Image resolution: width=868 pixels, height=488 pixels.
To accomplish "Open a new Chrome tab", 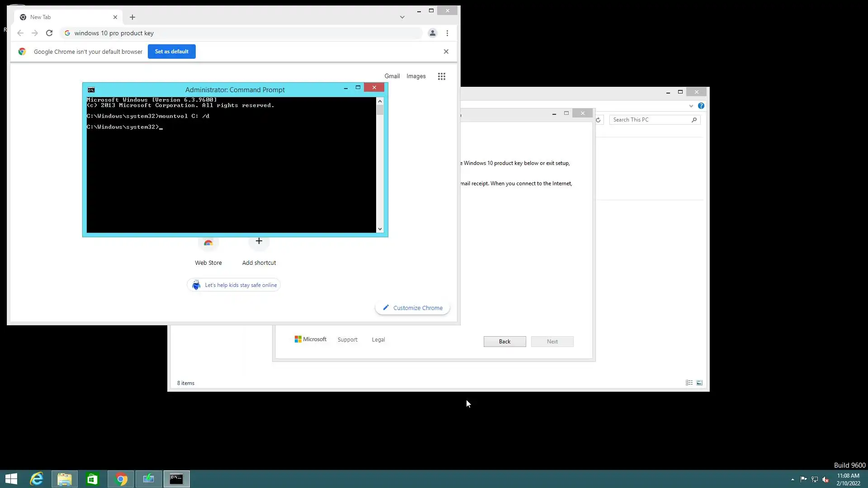I will tap(132, 17).
